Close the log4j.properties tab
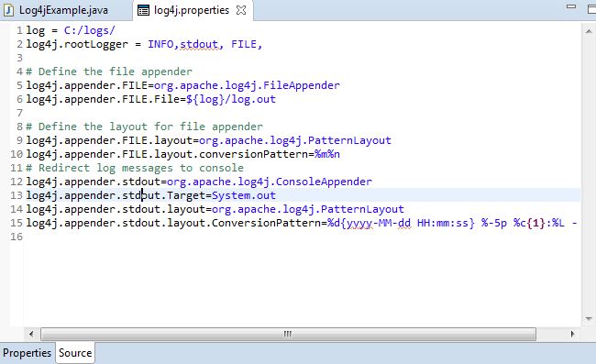 (x=240, y=10)
